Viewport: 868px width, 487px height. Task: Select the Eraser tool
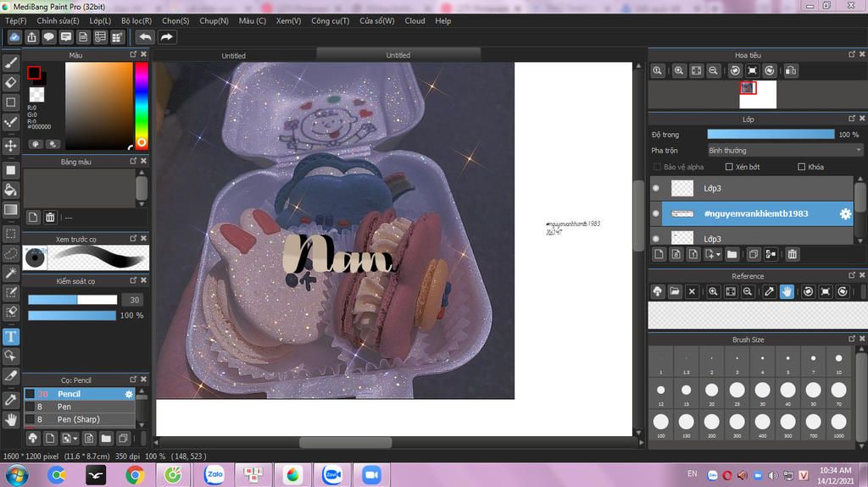tap(10, 82)
